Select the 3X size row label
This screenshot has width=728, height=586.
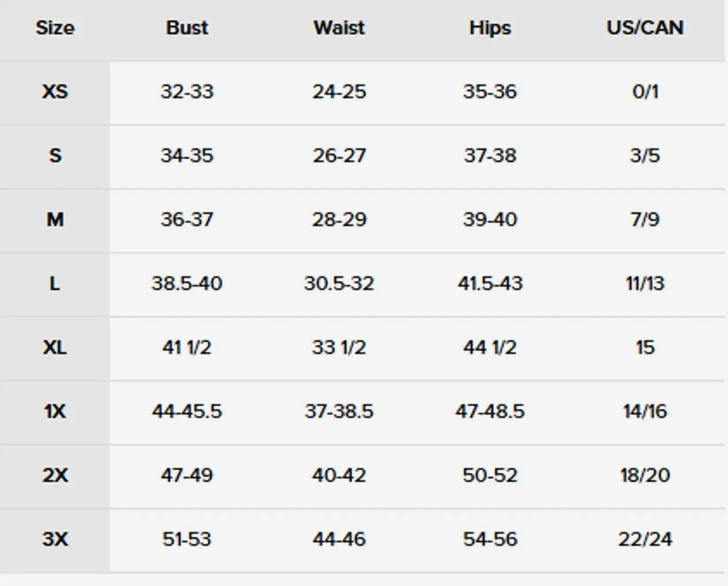coord(55,539)
